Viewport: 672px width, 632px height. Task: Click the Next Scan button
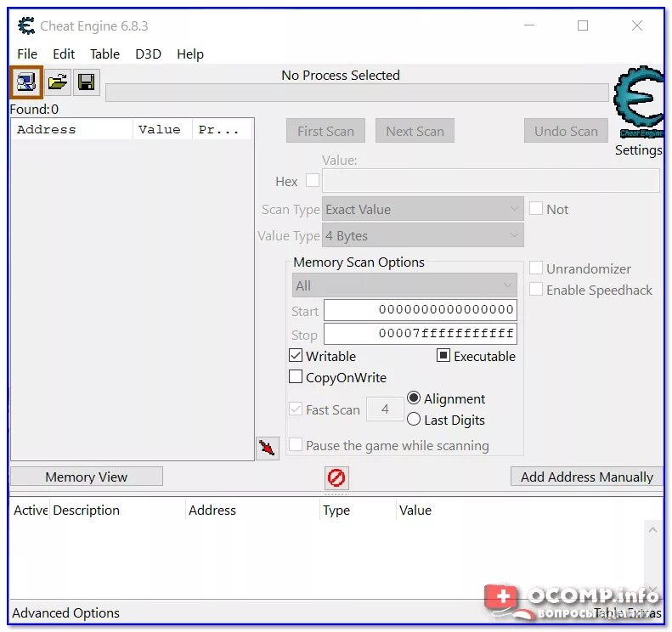[x=415, y=131]
